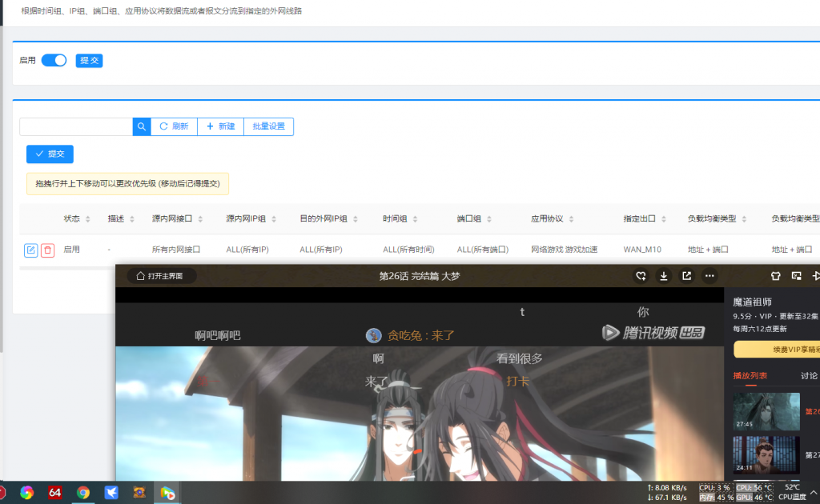820x504 pixels.
Task: Click the 打开主界面 button in video player
Action: coord(161,276)
